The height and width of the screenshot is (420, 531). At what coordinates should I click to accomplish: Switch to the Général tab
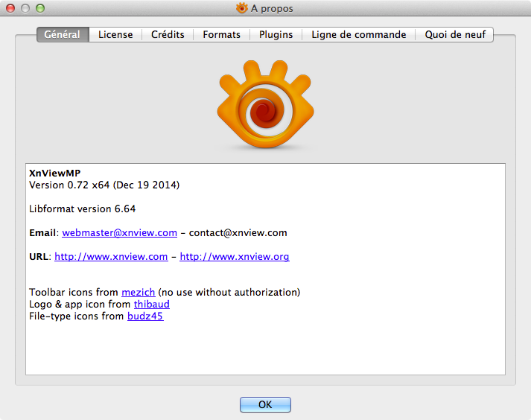click(x=63, y=34)
